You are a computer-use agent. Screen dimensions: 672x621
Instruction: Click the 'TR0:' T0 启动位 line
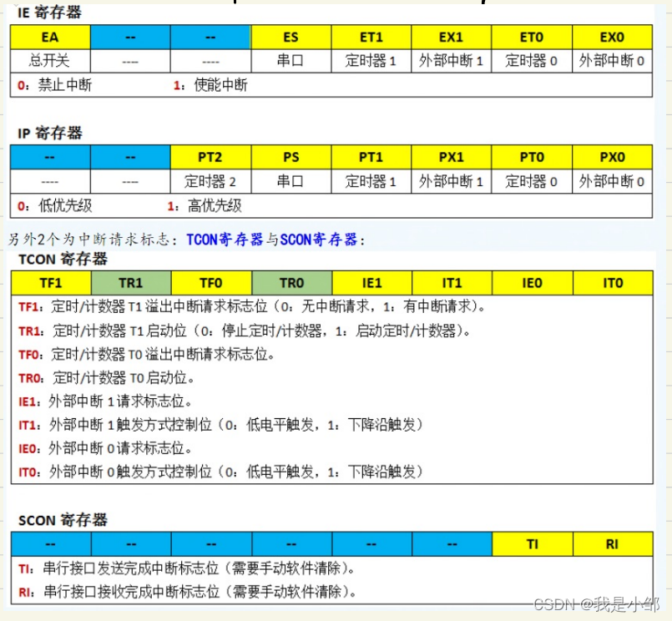point(107,378)
